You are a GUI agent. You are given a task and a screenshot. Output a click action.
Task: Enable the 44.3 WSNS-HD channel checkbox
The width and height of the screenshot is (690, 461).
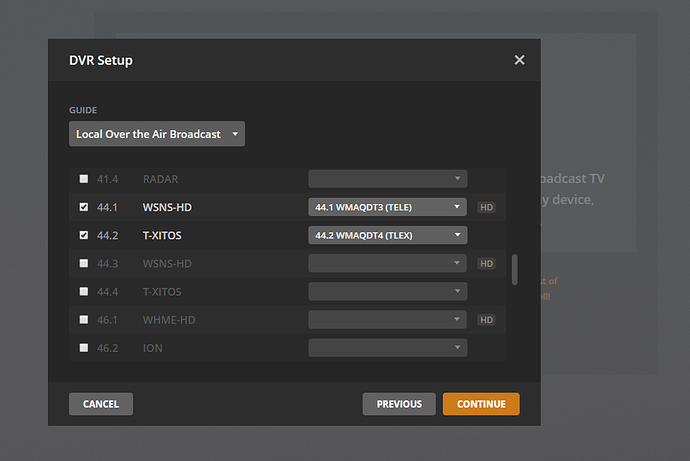pyautogui.click(x=84, y=263)
